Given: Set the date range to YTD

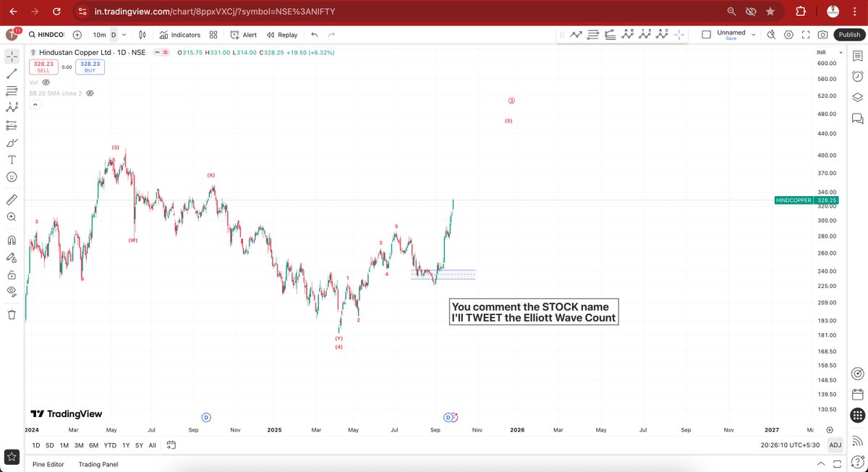Looking at the screenshot, I should 110,445.
